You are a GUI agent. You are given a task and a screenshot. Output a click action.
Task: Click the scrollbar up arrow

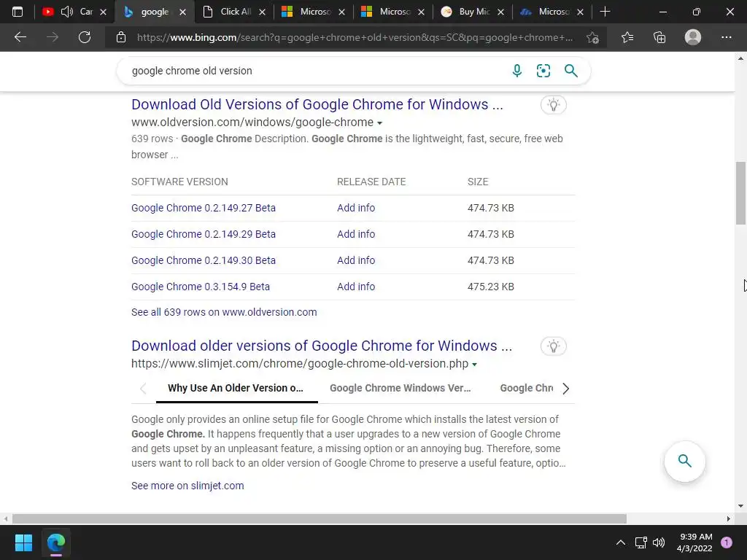741,58
